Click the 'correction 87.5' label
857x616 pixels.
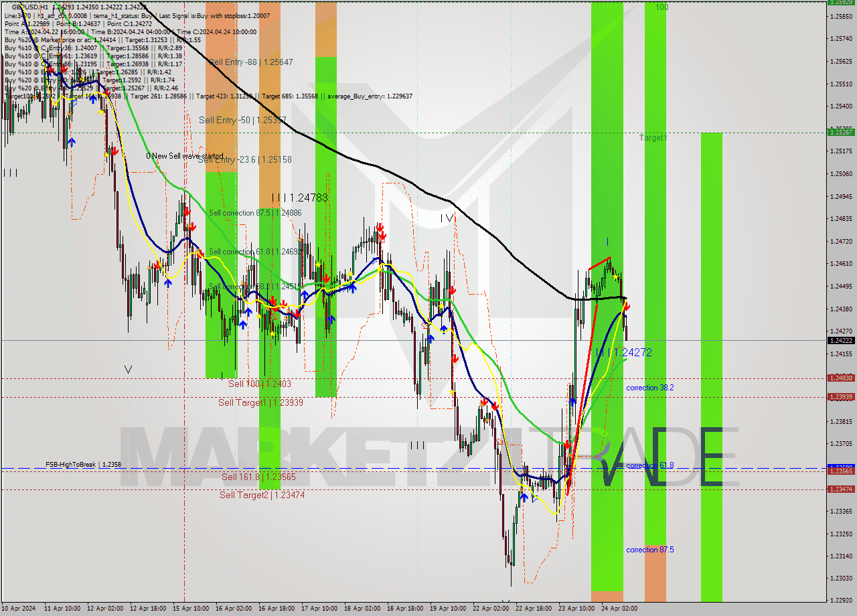650,550
